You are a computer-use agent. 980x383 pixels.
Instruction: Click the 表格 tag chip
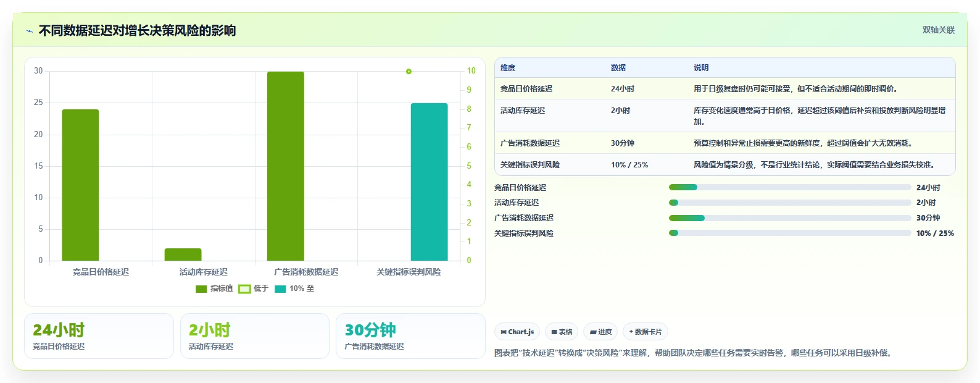click(562, 332)
